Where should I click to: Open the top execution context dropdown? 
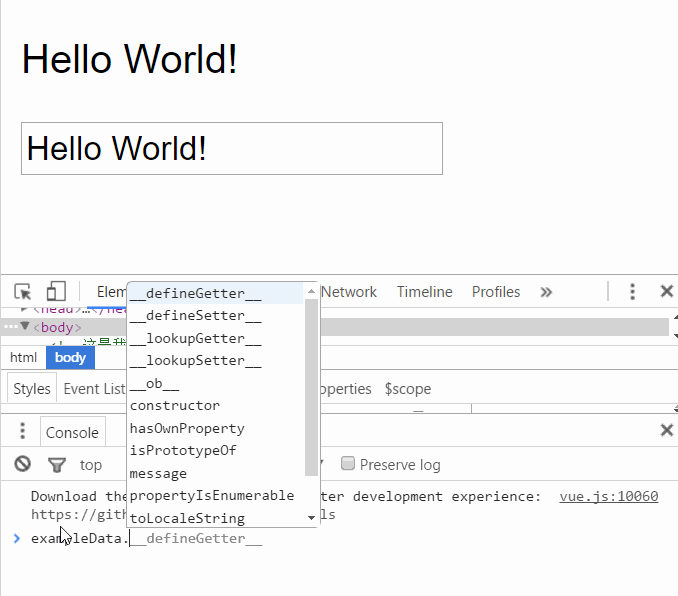[x=91, y=464]
